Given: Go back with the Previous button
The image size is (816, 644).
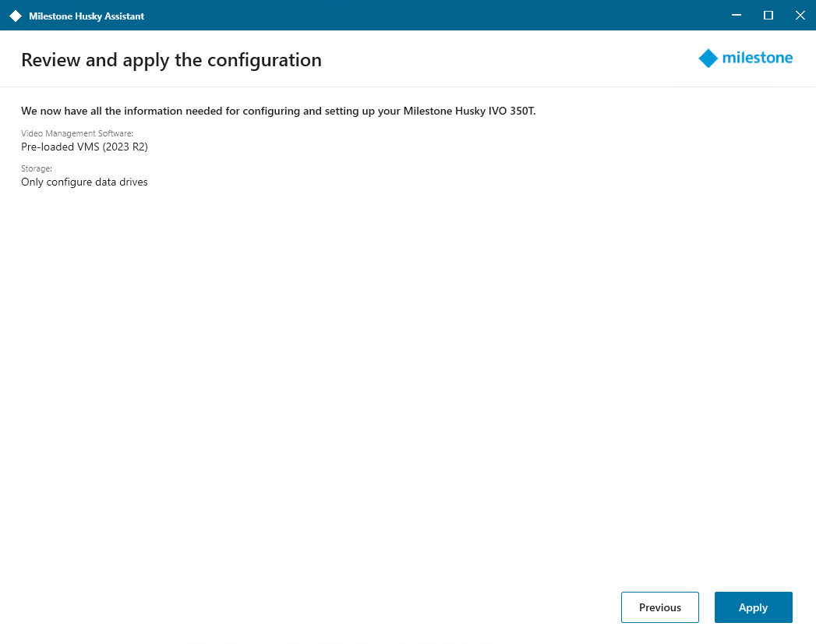Looking at the screenshot, I should tap(659, 607).
